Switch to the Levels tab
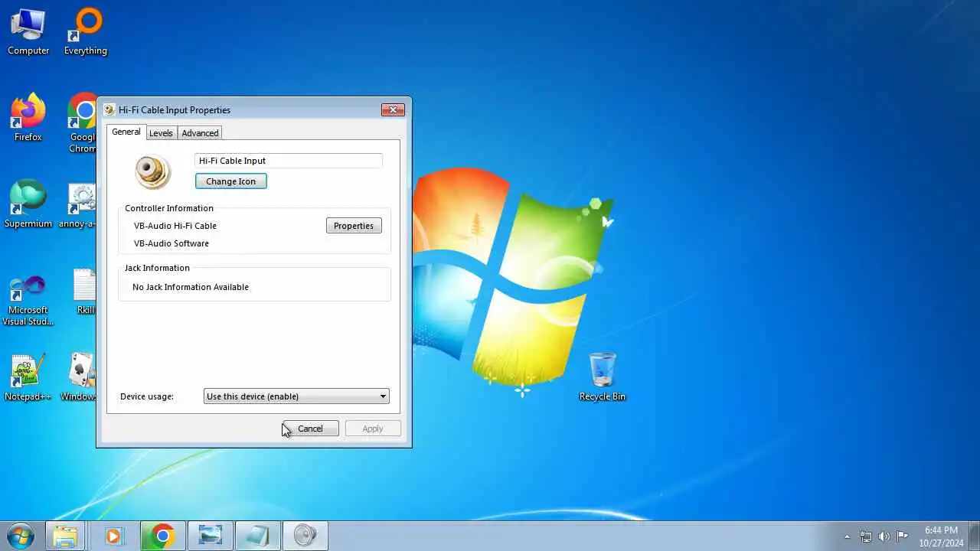The height and width of the screenshot is (551, 980). (161, 133)
